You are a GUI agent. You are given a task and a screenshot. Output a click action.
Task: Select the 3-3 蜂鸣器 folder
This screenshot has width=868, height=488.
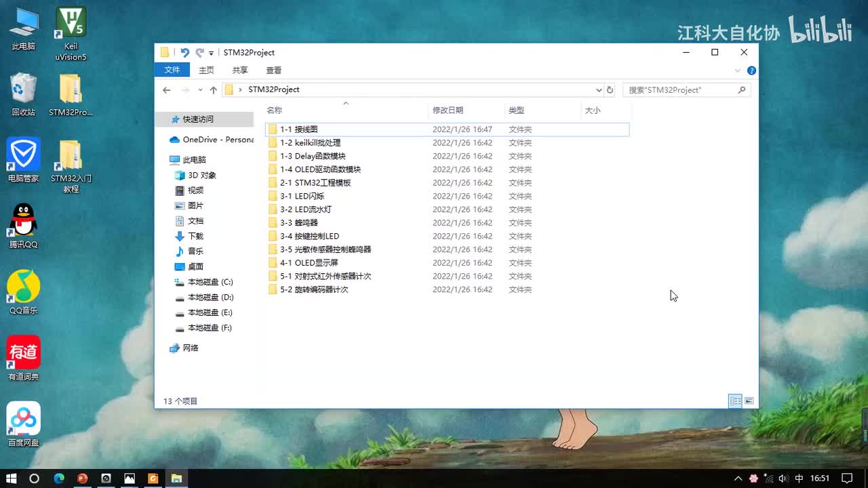coord(447,223)
